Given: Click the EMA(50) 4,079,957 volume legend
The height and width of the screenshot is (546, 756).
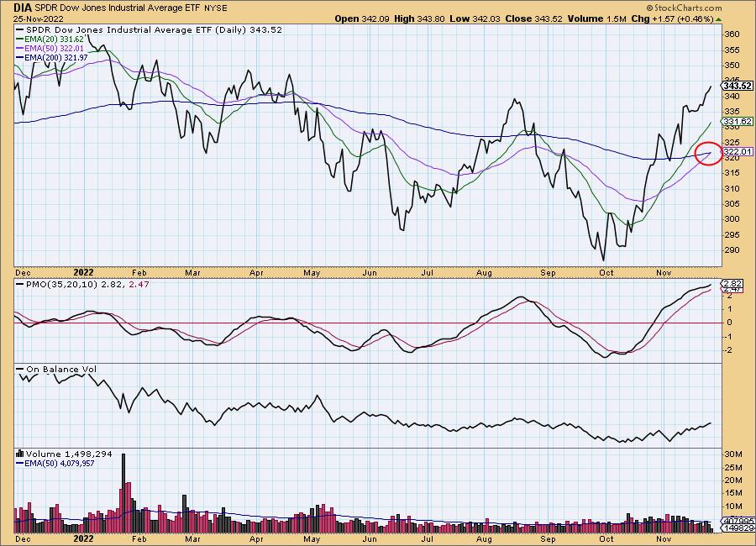Looking at the screenshot, I should tap(55, 463).
